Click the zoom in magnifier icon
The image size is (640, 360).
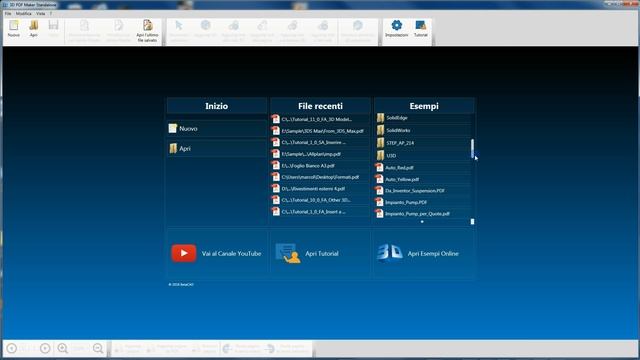[62, 348]
